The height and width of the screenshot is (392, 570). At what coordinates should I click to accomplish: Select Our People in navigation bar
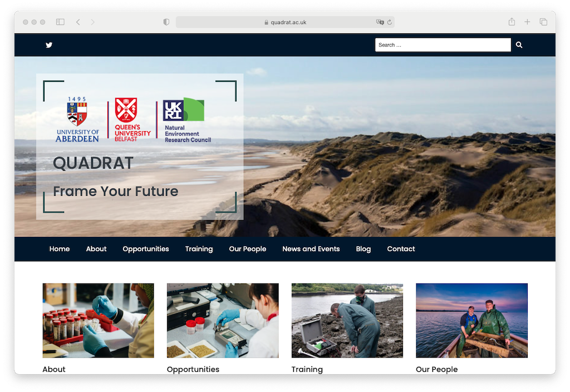pyautogui.click(x=247, y=249)
